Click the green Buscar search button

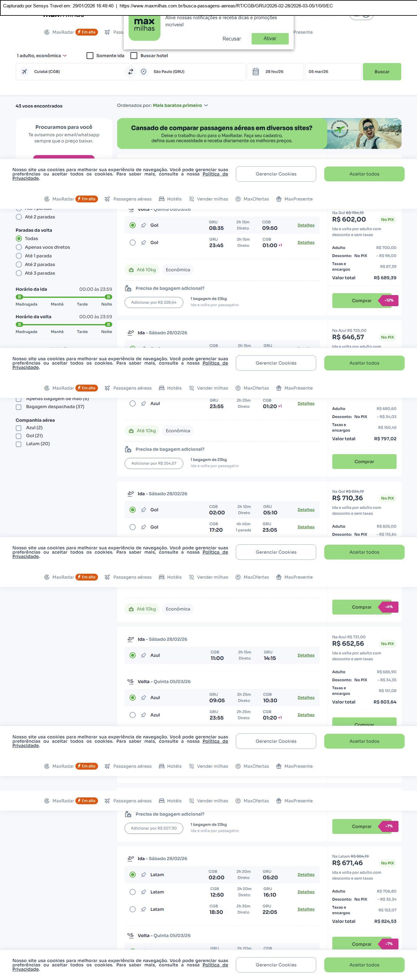pos(382,71)
